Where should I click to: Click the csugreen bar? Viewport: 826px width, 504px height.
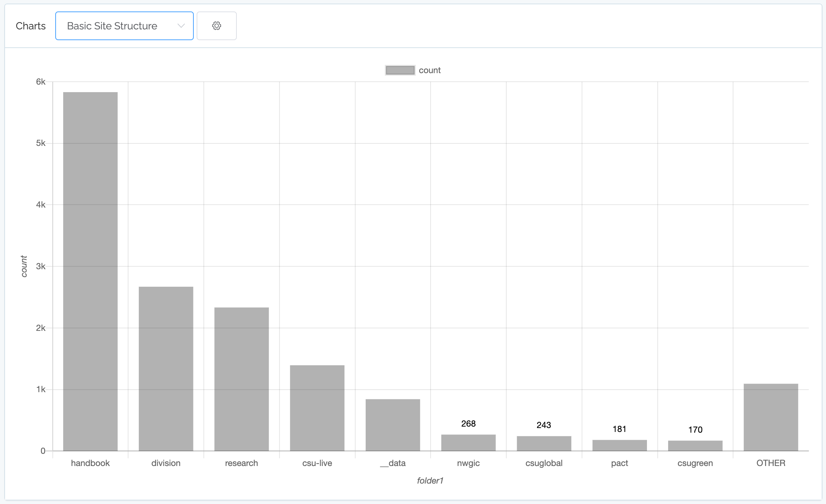click(x=695, y=446)
